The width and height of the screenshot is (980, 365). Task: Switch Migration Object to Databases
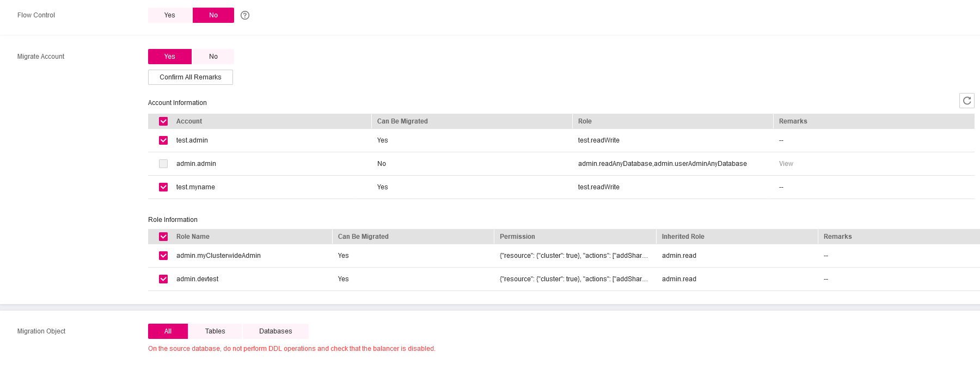pyautogui.click(x=275, y=331)
